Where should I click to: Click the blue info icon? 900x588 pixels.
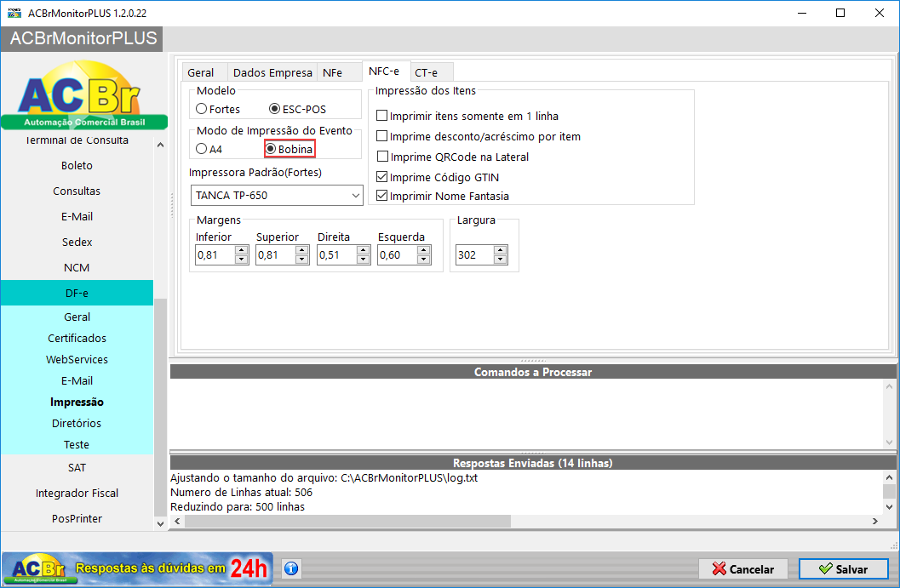(x=291, y=568)
